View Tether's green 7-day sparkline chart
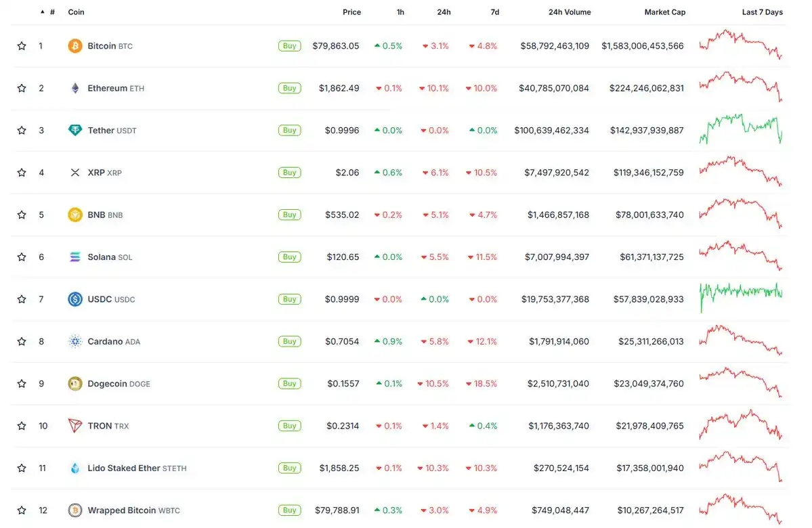 click(x=740, y=129)
